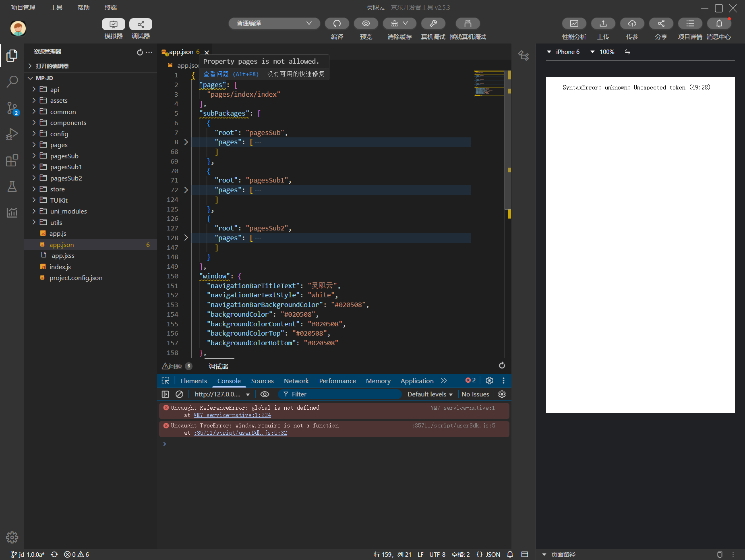Toggle the debugger panel button
The height and width of the screenshot is (560, 745).
[141, 24]
